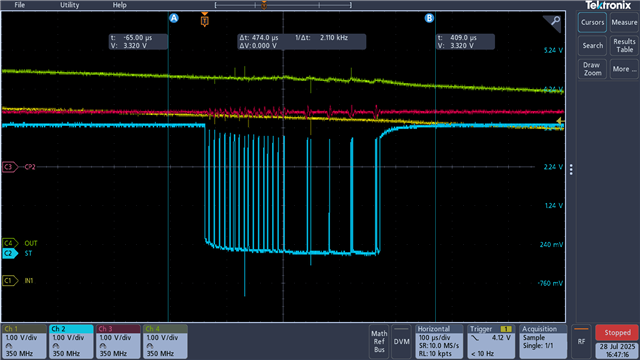Click the red Stopped button
The image size is (640, 360).
pyautogui.click(x=617, y=333)
